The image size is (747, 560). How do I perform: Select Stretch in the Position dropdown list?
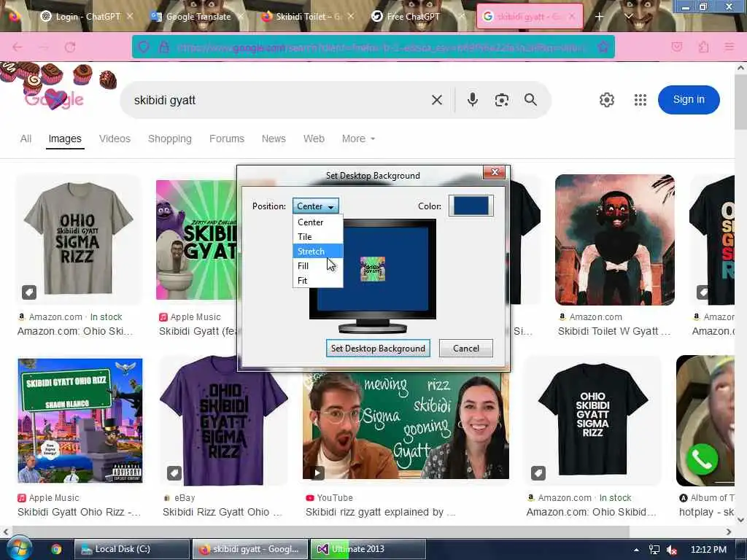[318, 251]
